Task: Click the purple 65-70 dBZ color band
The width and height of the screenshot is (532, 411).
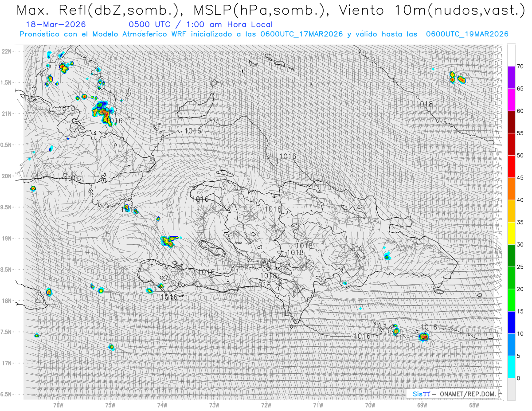Action: (x=511, y=78)
